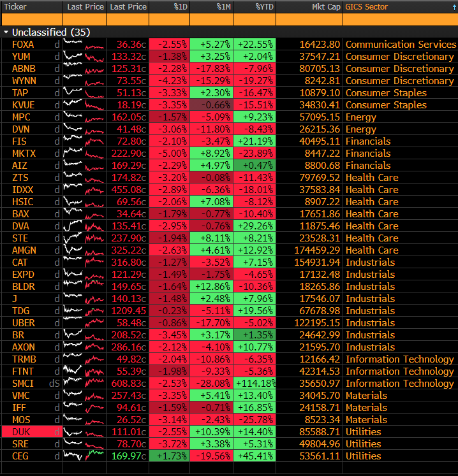This screenshot has height=476, width=458.
Task: Click AMGN market cap 174459.29
Action: click(x=317, y=250)
